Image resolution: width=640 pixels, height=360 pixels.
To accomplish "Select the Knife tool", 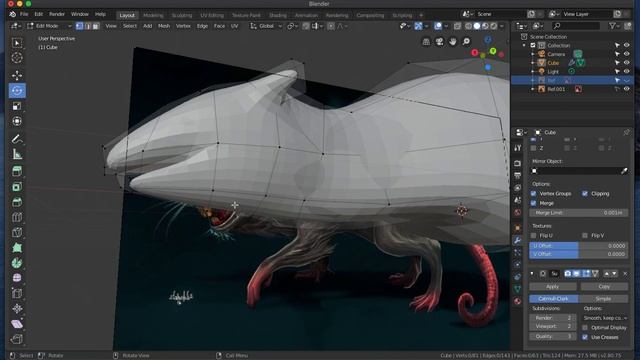I will coord(17,232).
